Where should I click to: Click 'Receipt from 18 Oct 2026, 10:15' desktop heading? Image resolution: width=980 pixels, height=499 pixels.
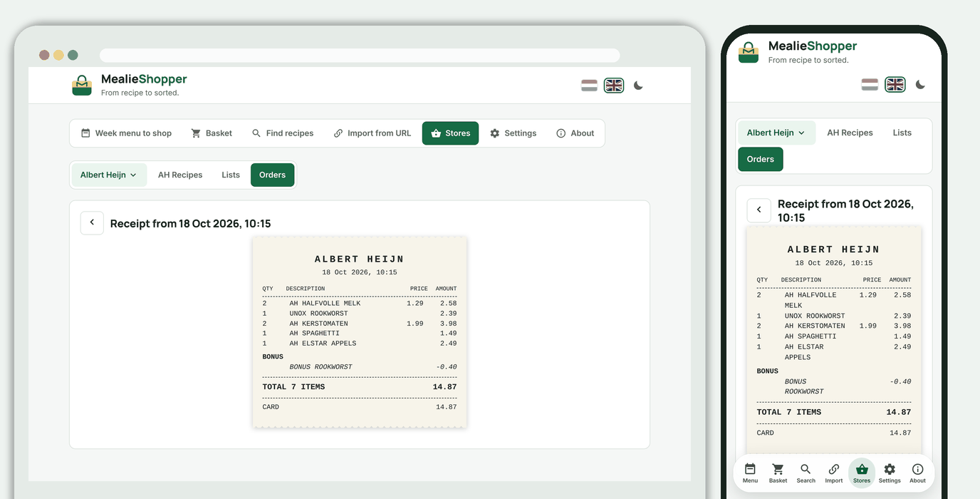click(190, 224)
